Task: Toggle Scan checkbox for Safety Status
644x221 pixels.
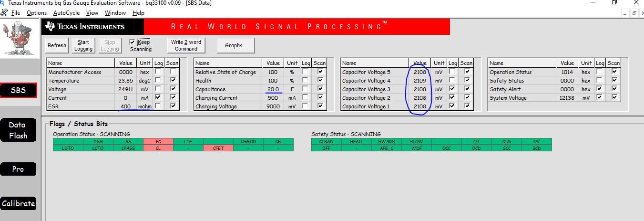Action: pyautogui.click(x=614, y=81)
